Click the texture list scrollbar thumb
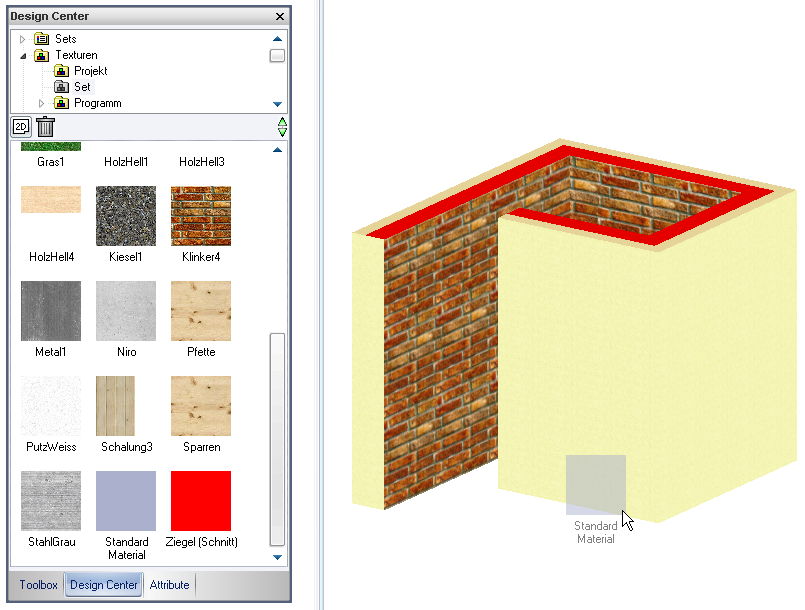 (x=277, y=440)
